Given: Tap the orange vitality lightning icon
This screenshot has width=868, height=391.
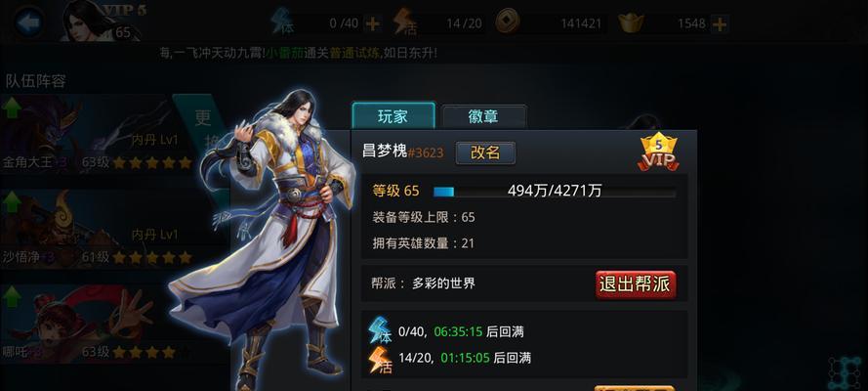Looking at the screenshot, I should [404, 22].
